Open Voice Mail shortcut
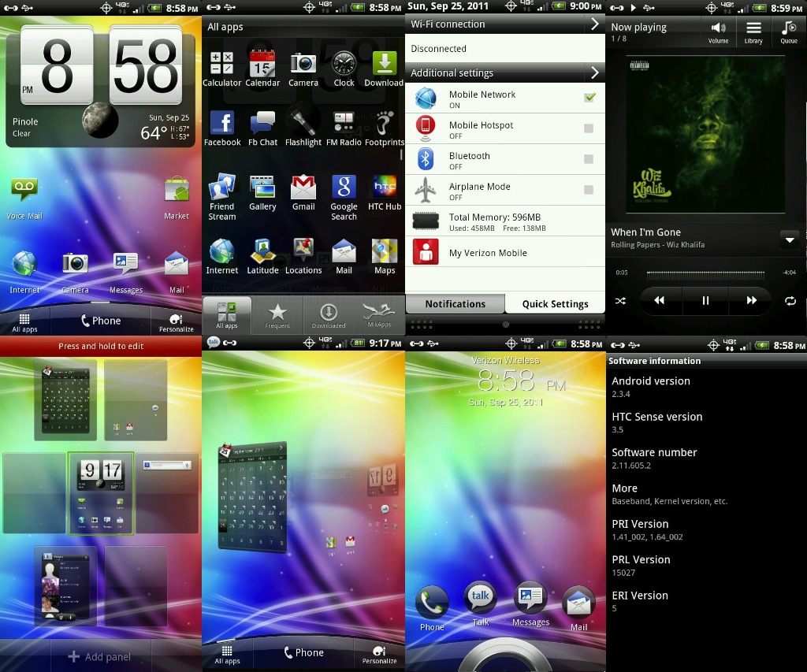 pyautogui.click(x=24, y=198)
